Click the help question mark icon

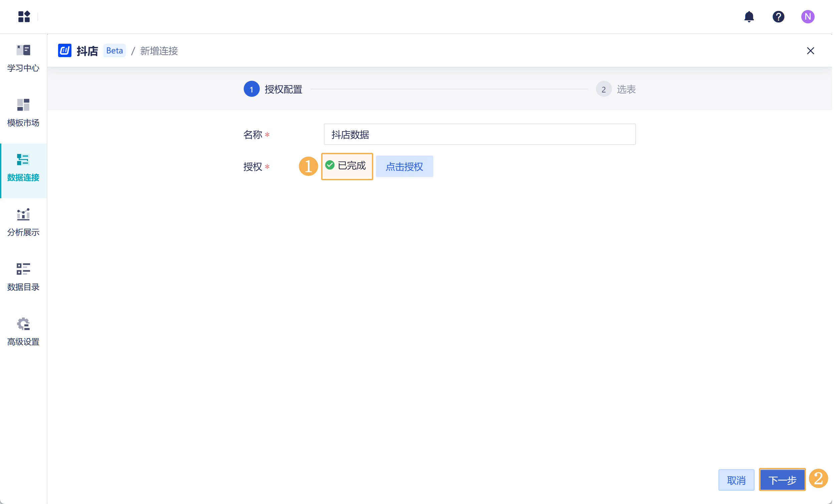click(x=778, y=16)
